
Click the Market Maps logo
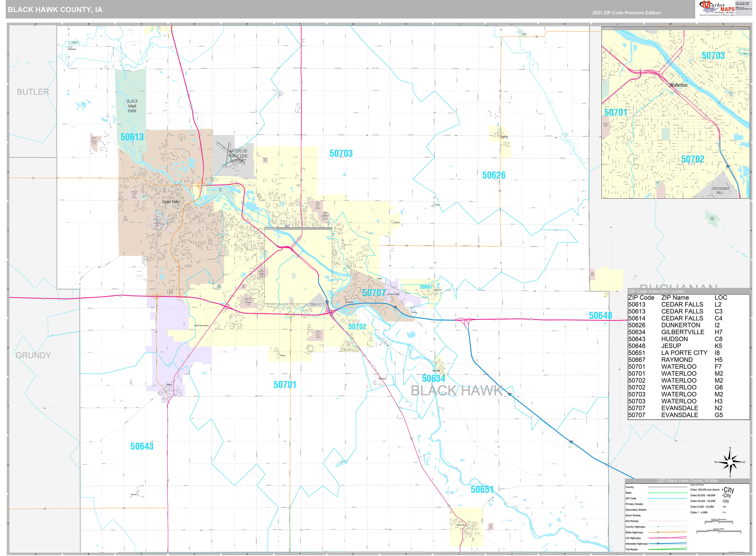coord(717,8)
